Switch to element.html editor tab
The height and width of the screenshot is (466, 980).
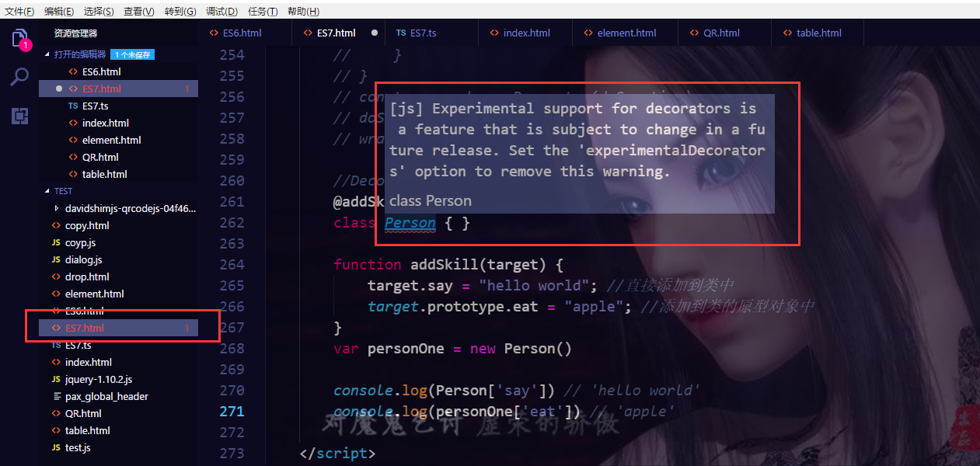(626, 33)
